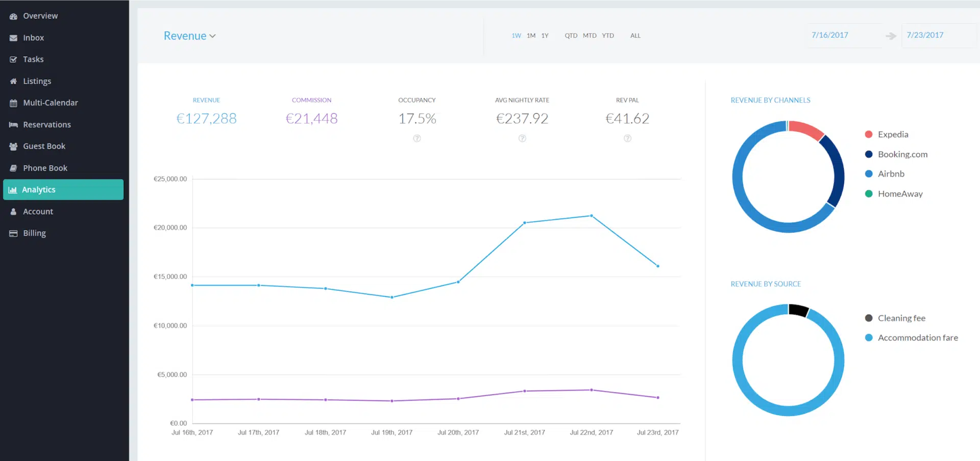Open the Revenue metric dropdown
This screenshot has width=980, height=461.
click(x=189, y=36)
